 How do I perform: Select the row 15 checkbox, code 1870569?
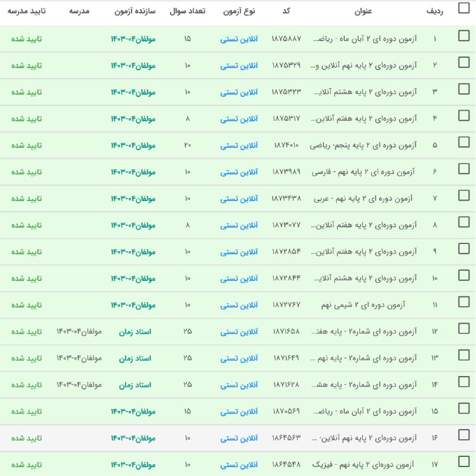click(464, 408)
